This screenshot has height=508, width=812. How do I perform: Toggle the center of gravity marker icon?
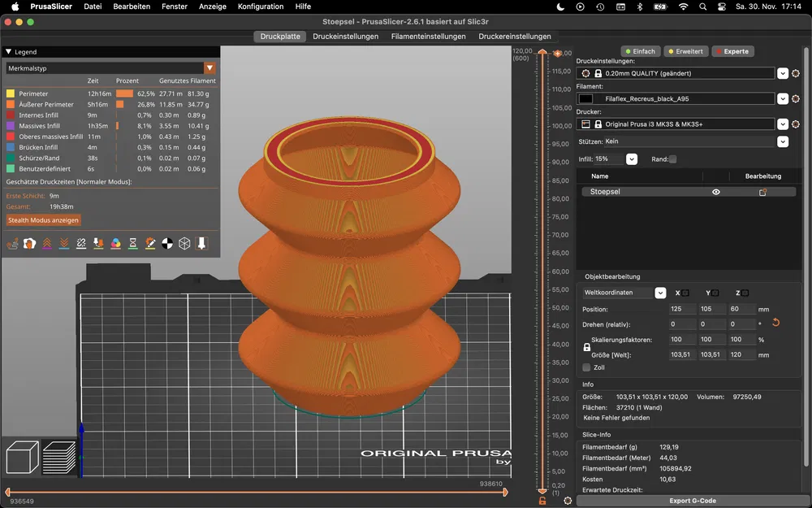click(167, 243)
